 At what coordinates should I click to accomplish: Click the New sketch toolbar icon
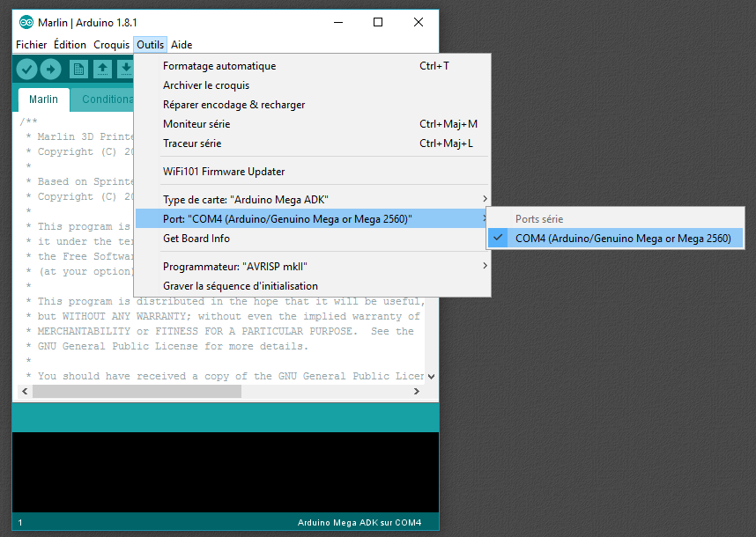point(78,69)
